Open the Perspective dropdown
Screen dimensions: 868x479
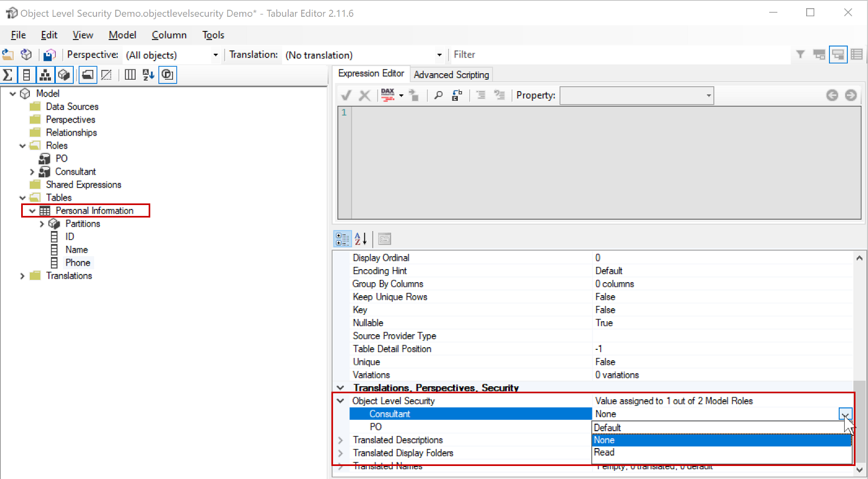pyautogui.click(x=215, y=55)
